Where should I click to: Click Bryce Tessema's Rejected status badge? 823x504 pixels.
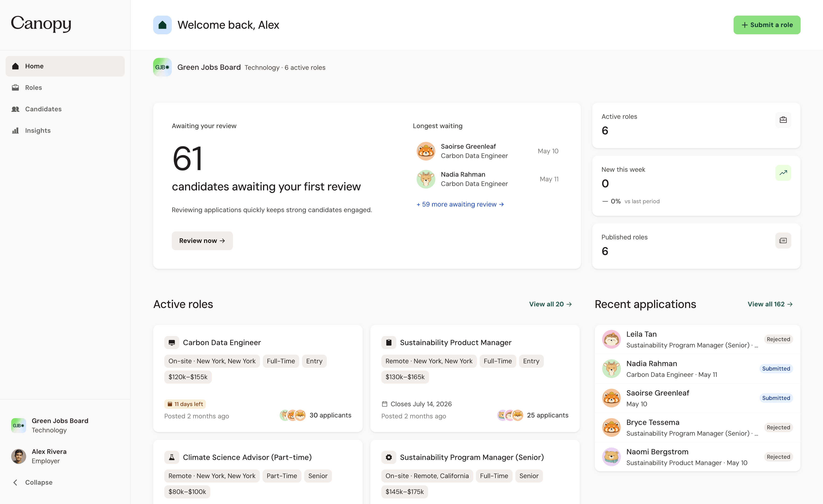point(778,427)
